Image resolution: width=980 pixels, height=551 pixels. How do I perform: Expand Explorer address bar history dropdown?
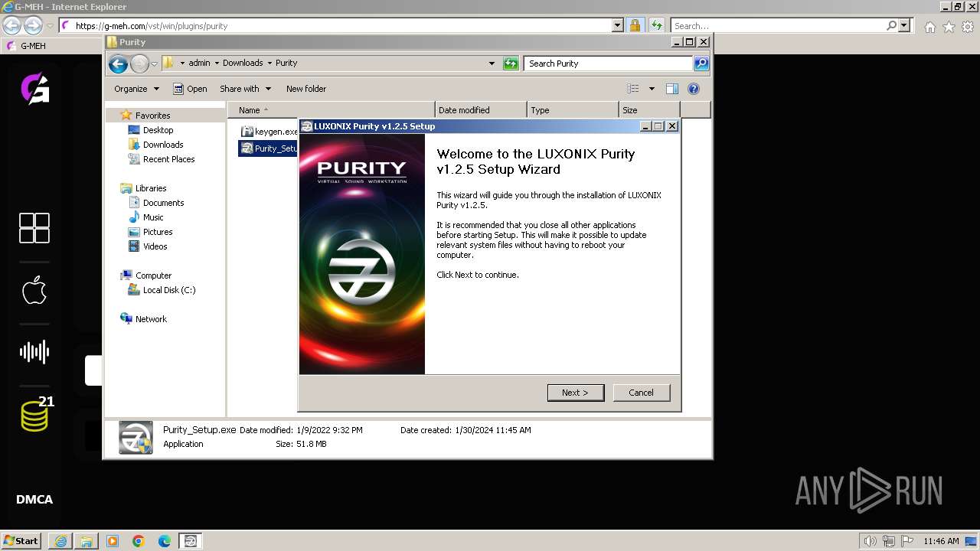(x=492, y=64)
